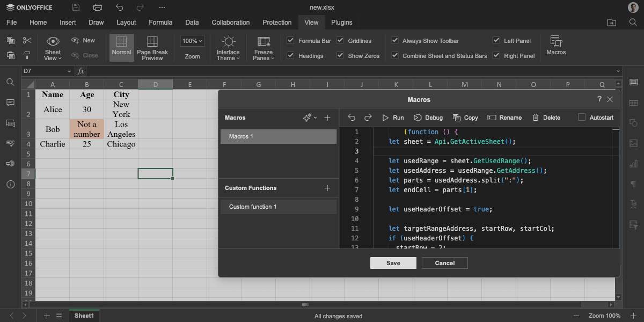The image size is (644, 322).
Task: Open the Interface Theme dropdown
Action: pos(228,48)
